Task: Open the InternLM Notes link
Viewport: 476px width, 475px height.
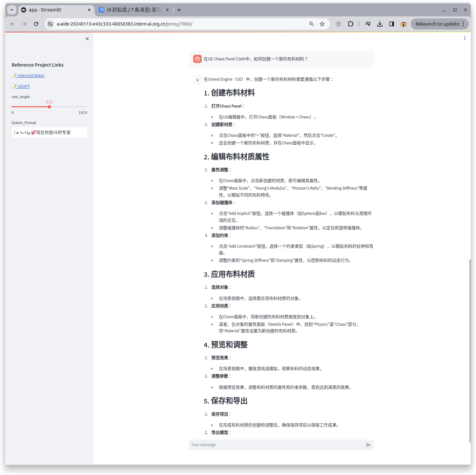Action: click(28, 76)
